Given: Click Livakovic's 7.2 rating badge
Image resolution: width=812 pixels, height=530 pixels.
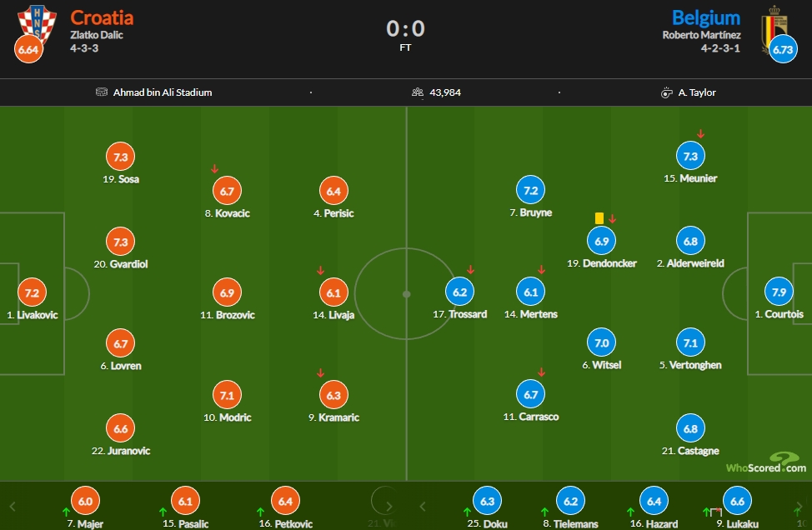Looking at the screenshot, I should [33, 293].
